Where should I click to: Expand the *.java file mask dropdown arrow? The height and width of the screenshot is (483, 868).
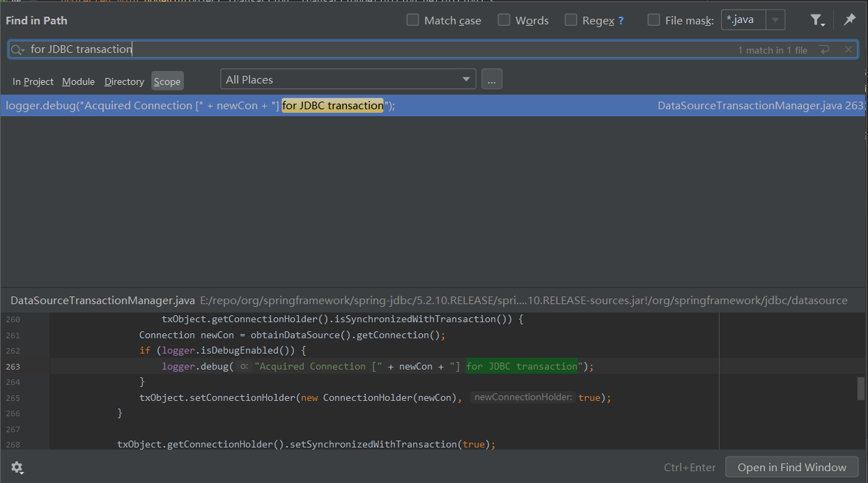(775, 20)
